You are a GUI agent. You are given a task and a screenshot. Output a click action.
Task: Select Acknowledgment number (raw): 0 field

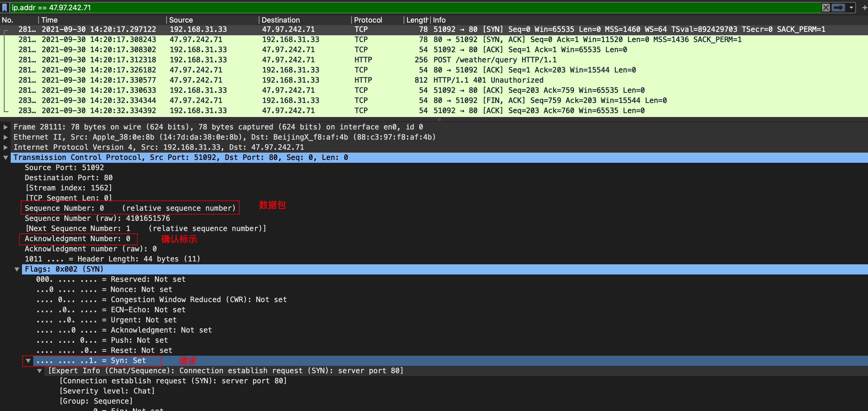[91, 249]
